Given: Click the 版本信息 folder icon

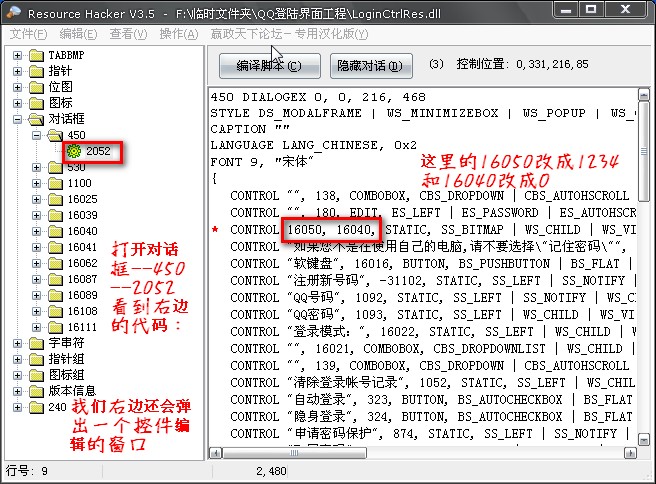Looking at the screenshot, I should (x=37, y=391).
